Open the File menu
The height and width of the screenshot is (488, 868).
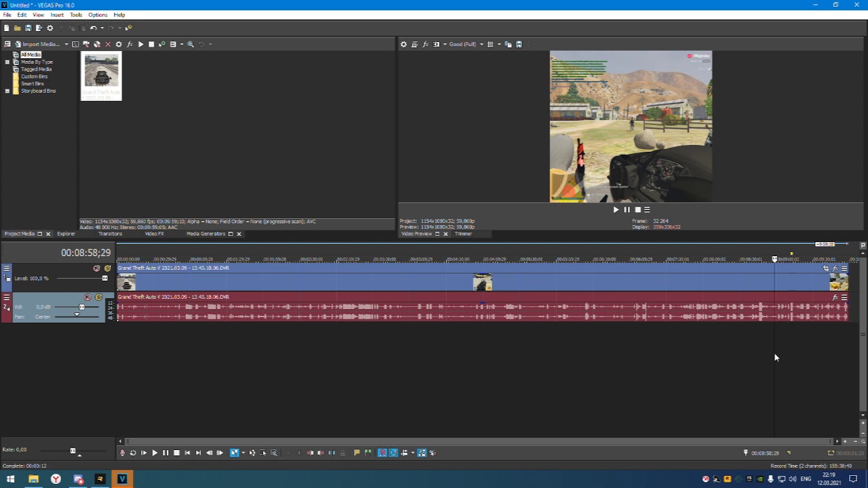pyautogui.click(x=7, y=15)
